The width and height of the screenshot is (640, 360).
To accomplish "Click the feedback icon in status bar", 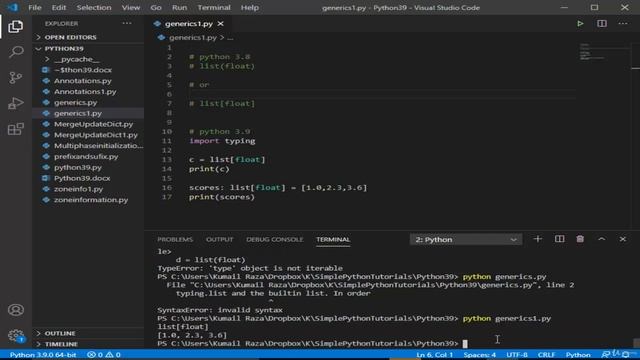I will [x=606, y=355].
